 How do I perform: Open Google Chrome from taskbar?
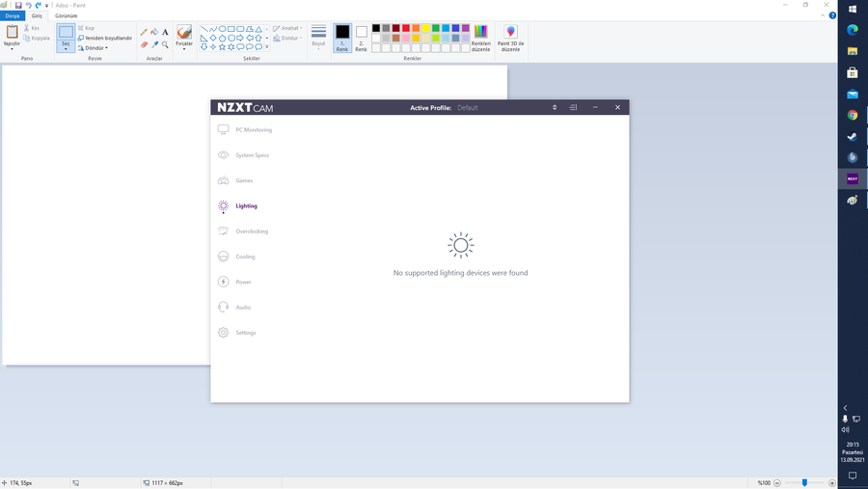[853, 115]
